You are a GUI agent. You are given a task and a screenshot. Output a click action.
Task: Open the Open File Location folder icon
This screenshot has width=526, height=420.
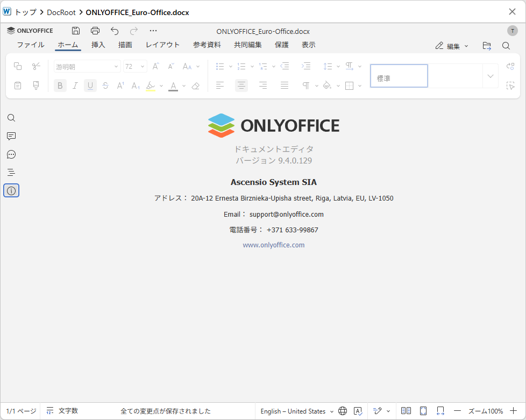[487, 46]
